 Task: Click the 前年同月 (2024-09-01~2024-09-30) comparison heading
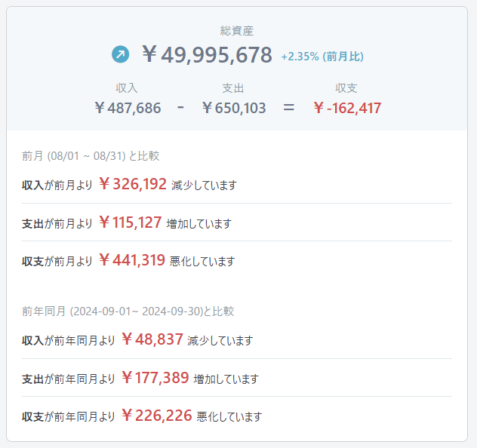pyautogui.click(x=128, y=311)
